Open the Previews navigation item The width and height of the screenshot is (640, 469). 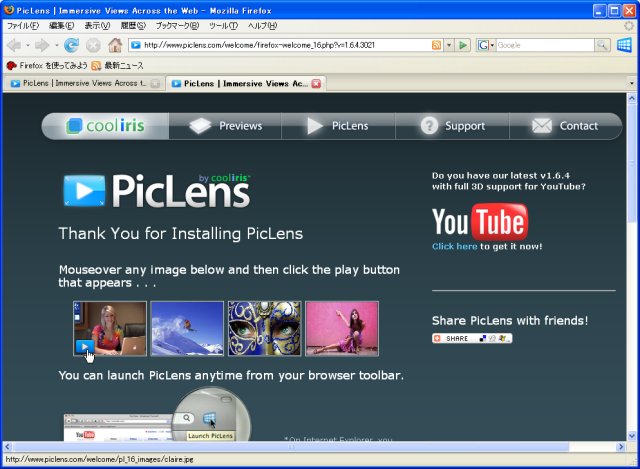pyautogui.click(x=225, y=126)
